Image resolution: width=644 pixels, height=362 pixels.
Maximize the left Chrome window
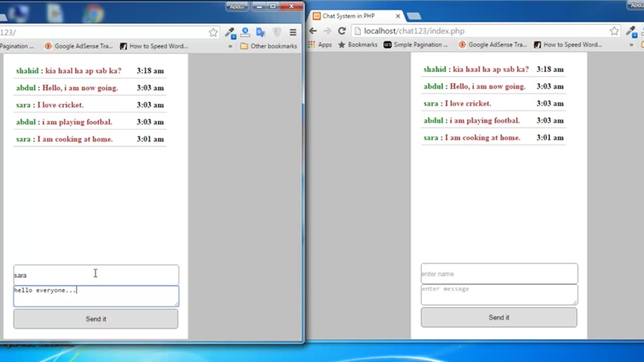point(273,6)
